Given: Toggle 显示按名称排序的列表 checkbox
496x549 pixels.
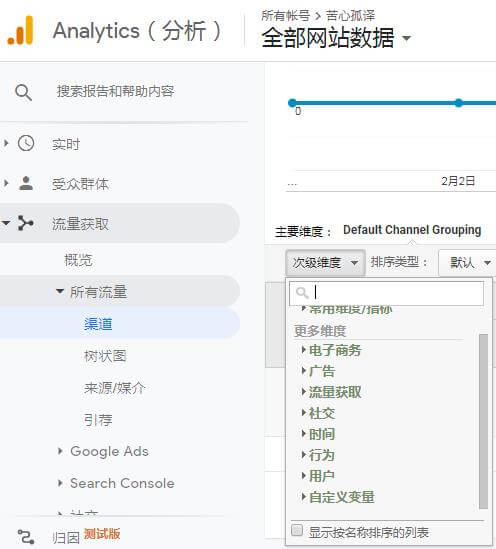Looking at the screenshot, I should point(297,530).
